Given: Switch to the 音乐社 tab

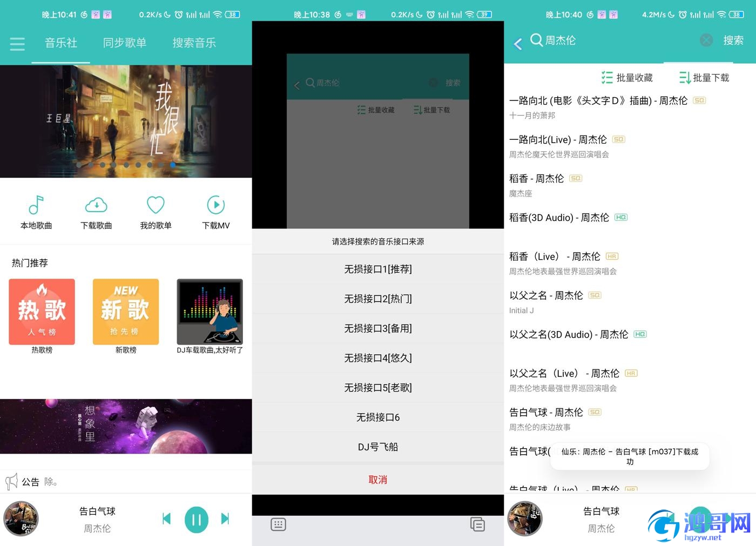Looking at the screenshot, I should tap(61, 43).
